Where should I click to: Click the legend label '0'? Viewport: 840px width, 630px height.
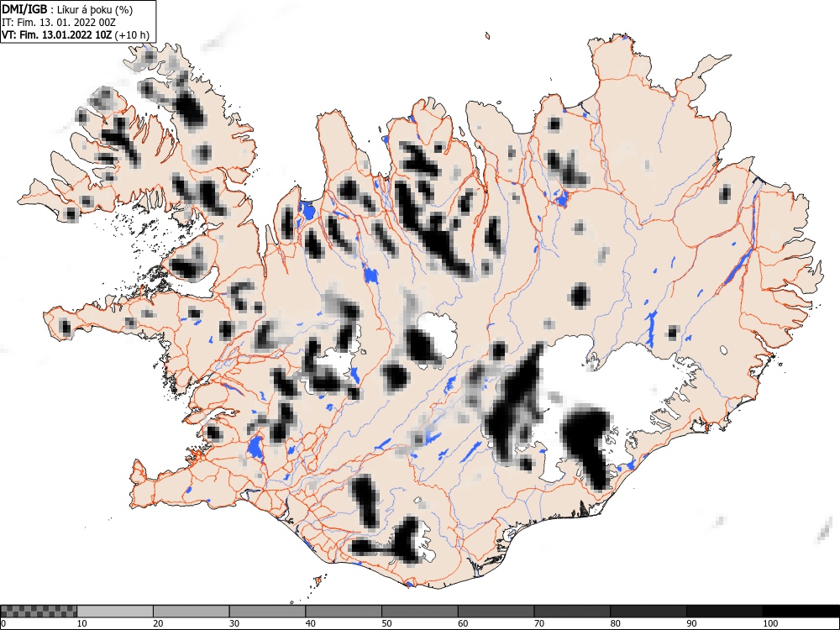(x=3, y=623)
